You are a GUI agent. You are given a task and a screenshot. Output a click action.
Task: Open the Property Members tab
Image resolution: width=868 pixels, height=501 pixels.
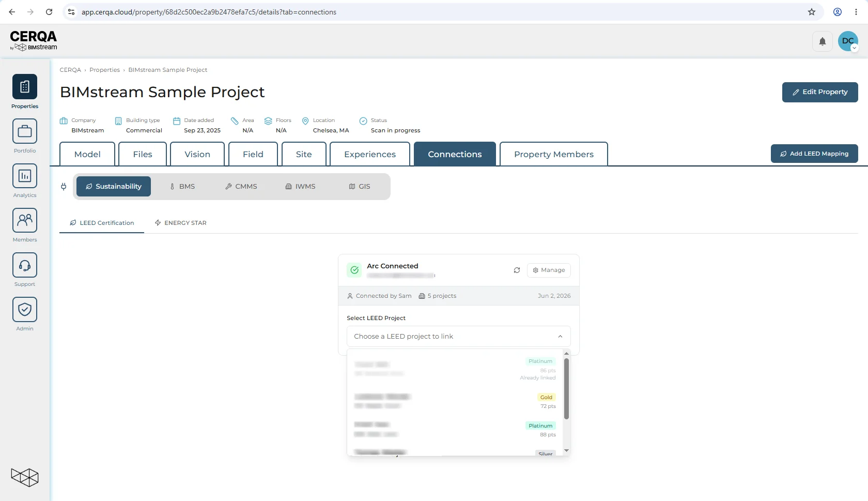pos(554,154)
